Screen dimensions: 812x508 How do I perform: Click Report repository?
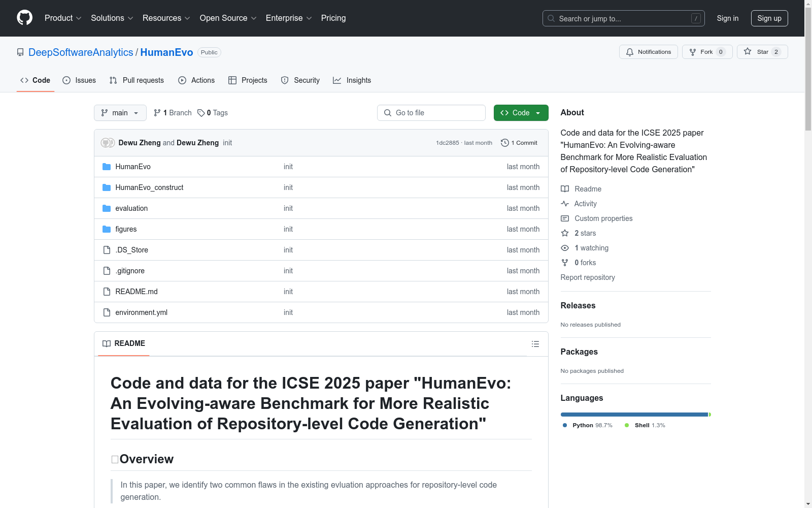(588, 277)
